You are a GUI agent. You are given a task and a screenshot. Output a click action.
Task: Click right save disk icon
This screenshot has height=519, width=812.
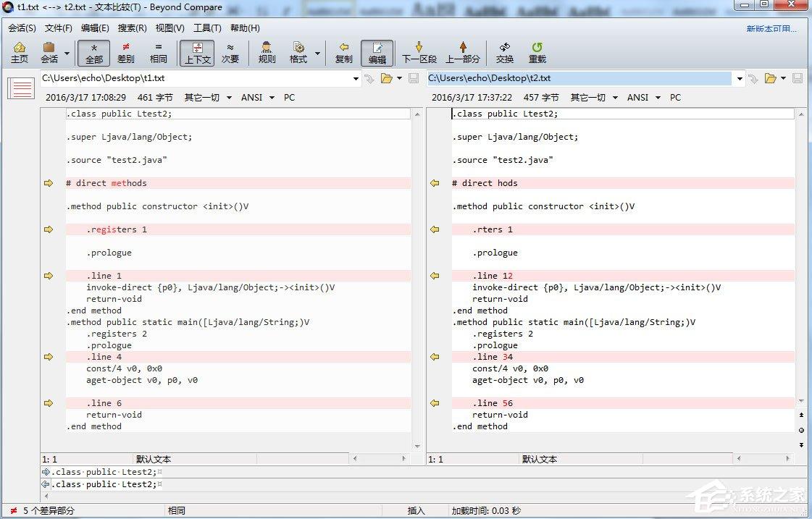798,78
